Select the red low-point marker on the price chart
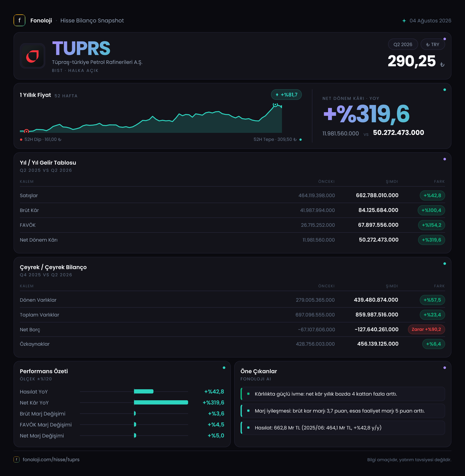465x476 pixels. [26, 131]
